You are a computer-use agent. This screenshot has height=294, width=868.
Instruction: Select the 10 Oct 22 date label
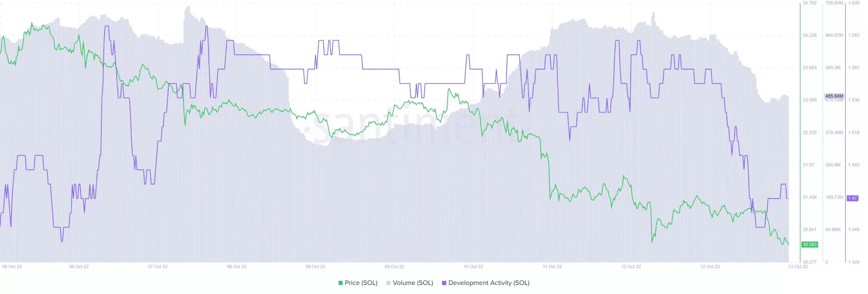point(473,267)
